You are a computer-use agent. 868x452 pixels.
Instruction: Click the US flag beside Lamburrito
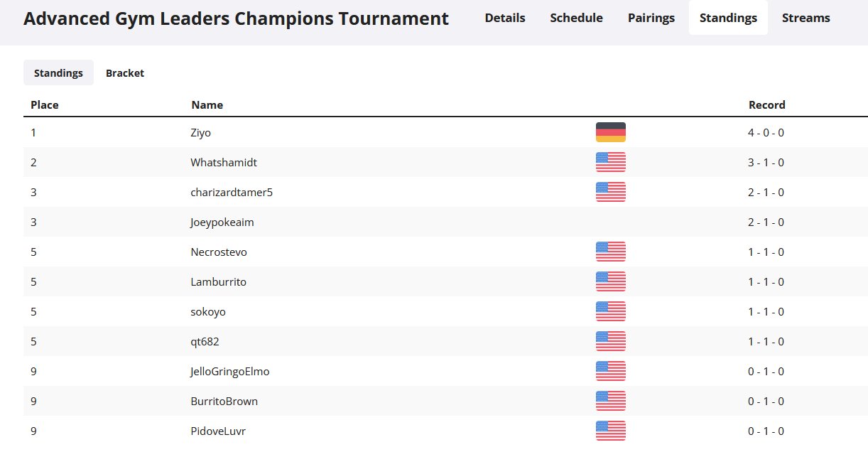click(x=610, y=281)
